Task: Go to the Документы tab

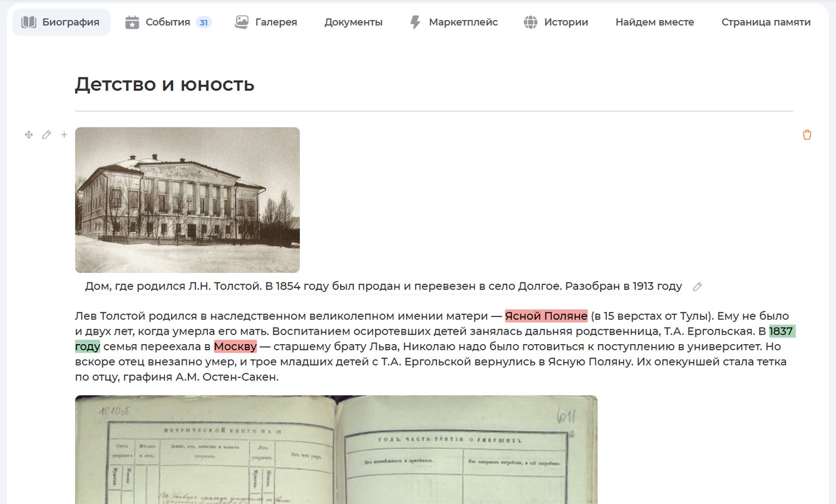Action: (x=353, y=22)
